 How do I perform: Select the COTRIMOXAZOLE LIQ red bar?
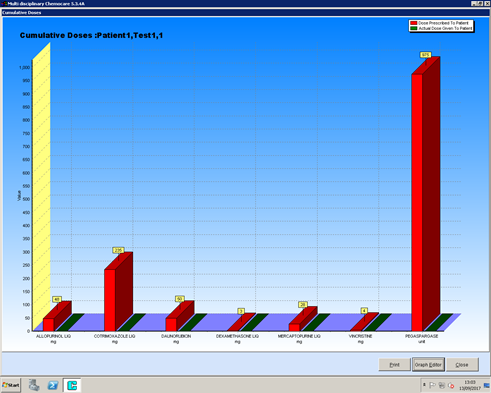(x=110, y=300)
